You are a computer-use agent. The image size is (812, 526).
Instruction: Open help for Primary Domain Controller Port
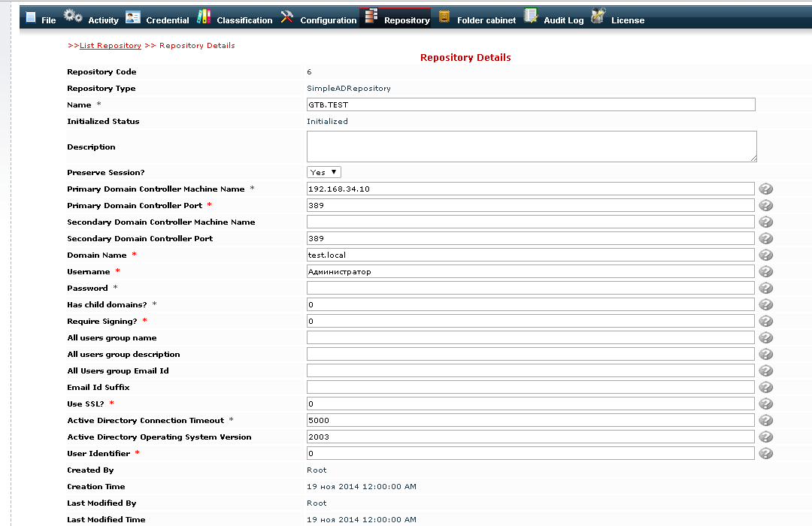[x=766, y=206]
